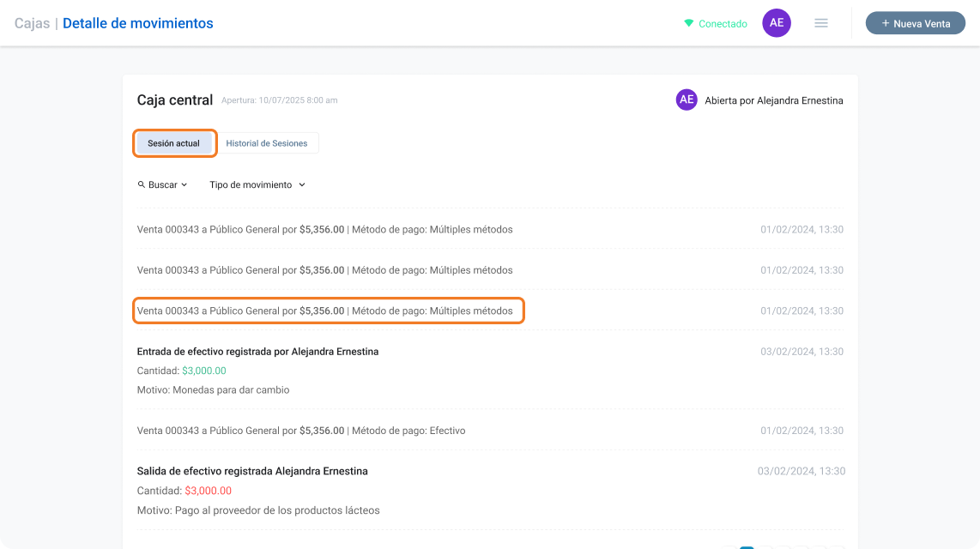Open Tipo de movimiento filter
Image resolution: width=980 pixels, height=549 pixels.
pos(257,185)
